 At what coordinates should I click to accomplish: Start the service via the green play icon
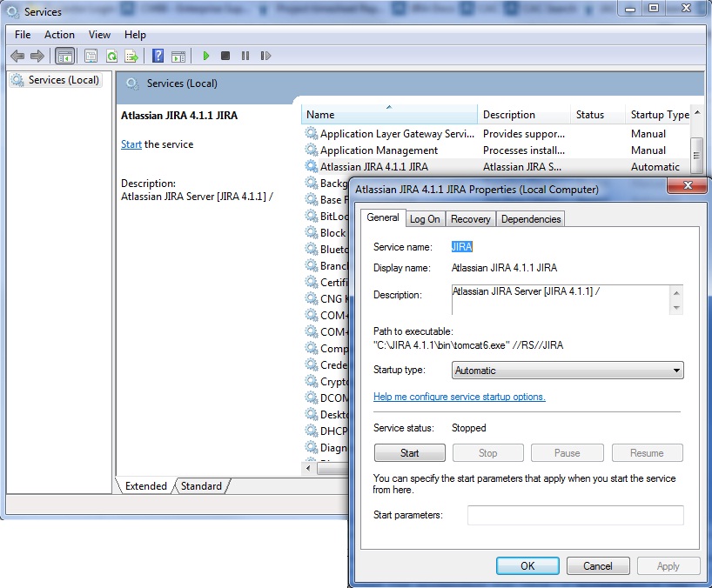pos(207,56)
